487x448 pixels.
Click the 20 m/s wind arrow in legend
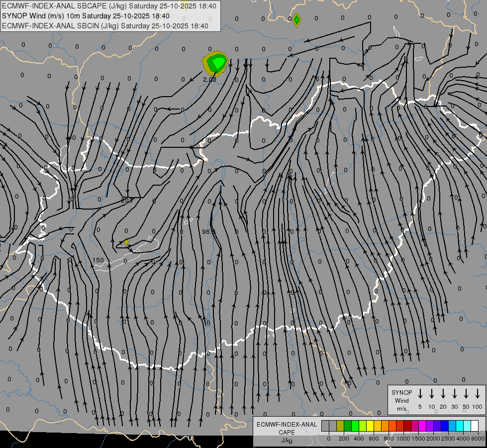click(x=443, y=394)
